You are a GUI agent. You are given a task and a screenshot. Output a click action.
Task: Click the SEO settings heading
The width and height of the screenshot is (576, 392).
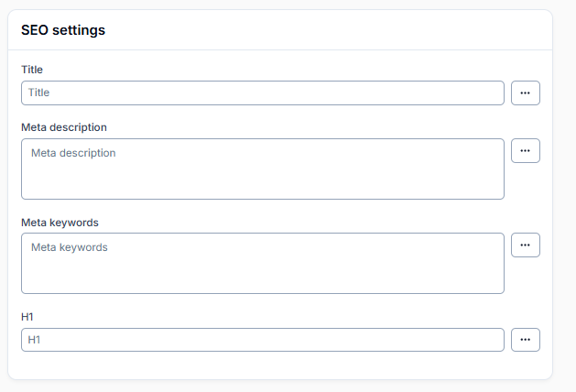(63, 30)
